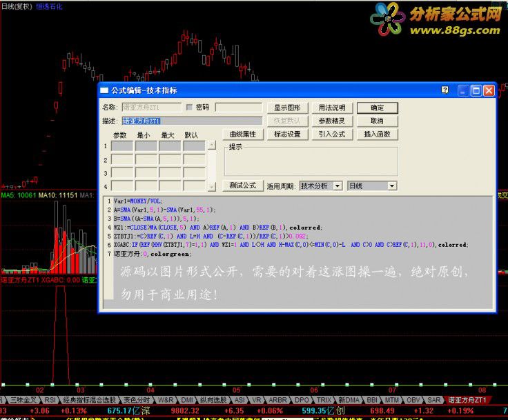Confirm with the 确定 button
The width and height of the screenshot is (508, 420).
click(377, 108)
